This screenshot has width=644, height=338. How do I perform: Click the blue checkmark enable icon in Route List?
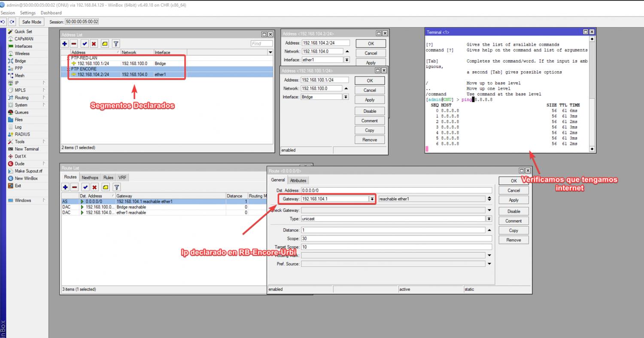click(x=85, y=187)
